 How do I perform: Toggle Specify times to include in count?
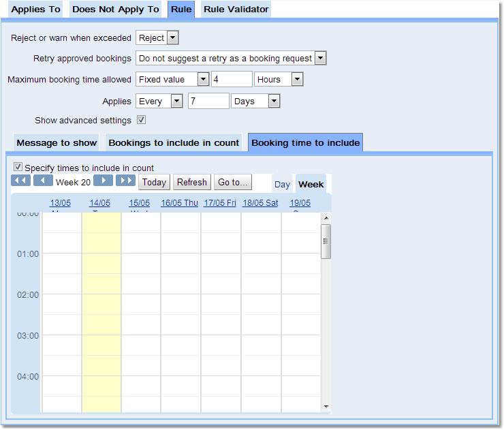click(18, 167)
